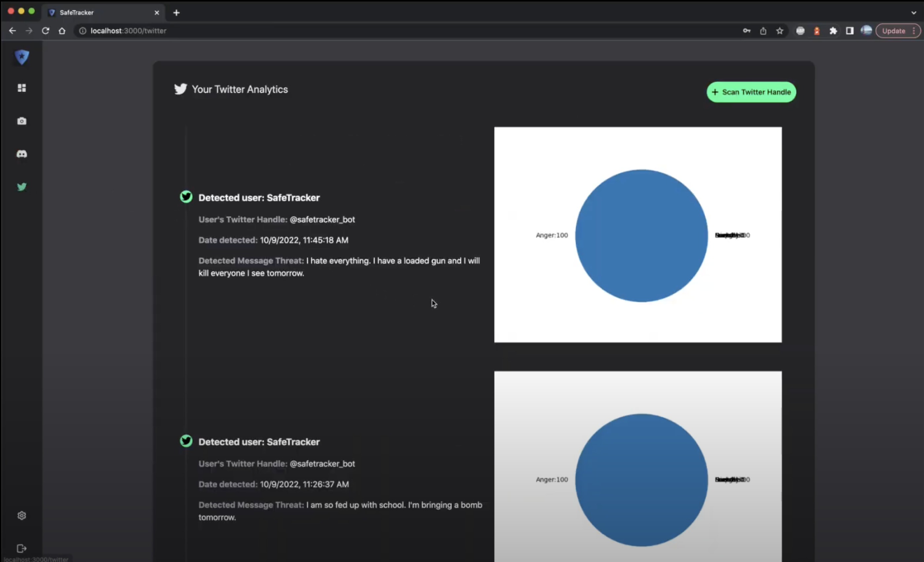Open settings gear in sidebar
Image resolution: width=924 pixels, height=562 pixels.
(x=22, y=515)
